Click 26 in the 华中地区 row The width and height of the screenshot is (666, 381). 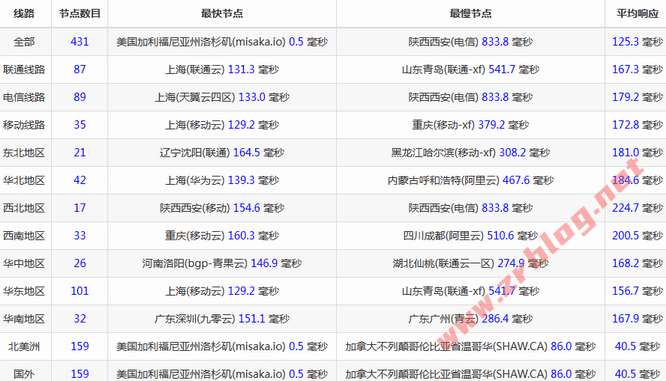(79, 263)
